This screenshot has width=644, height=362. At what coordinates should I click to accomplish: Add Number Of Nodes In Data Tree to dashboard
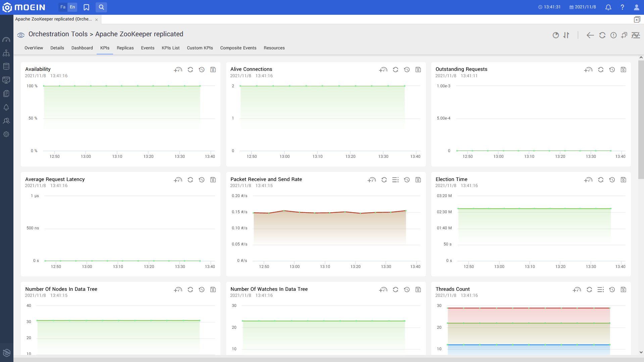(x=178, y=289)
